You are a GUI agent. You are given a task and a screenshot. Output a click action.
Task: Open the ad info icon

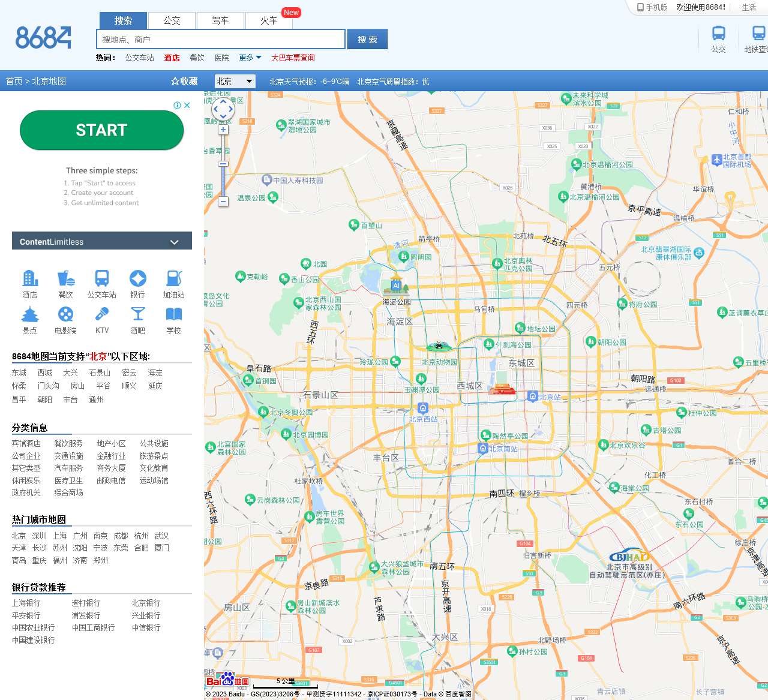tap(178, 105)
